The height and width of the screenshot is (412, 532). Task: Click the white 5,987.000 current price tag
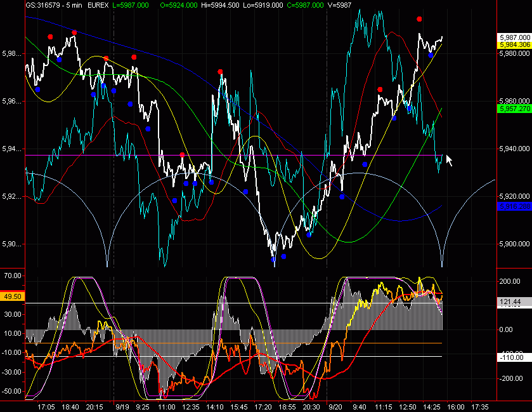[x=514, y=37]
